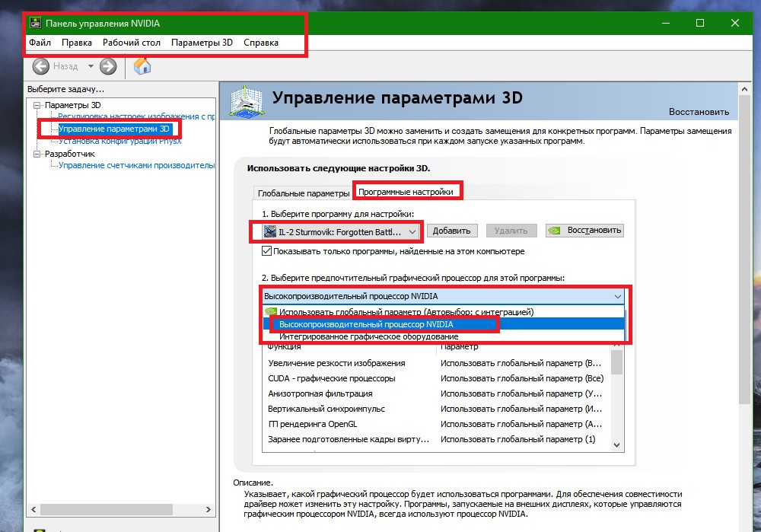Image resolution: width=761 pixels, height=532 pixels.
Task: Collapse the Параметры 3D tree node
Action: 37,105
